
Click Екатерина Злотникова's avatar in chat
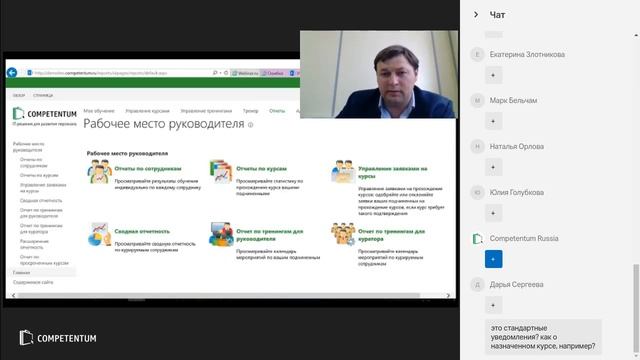(477, 54)
